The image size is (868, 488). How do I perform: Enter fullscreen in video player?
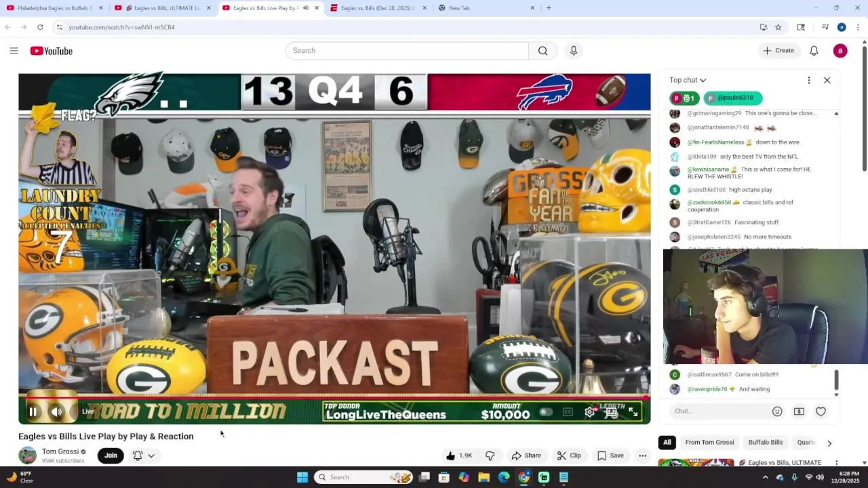coord(633,411)
